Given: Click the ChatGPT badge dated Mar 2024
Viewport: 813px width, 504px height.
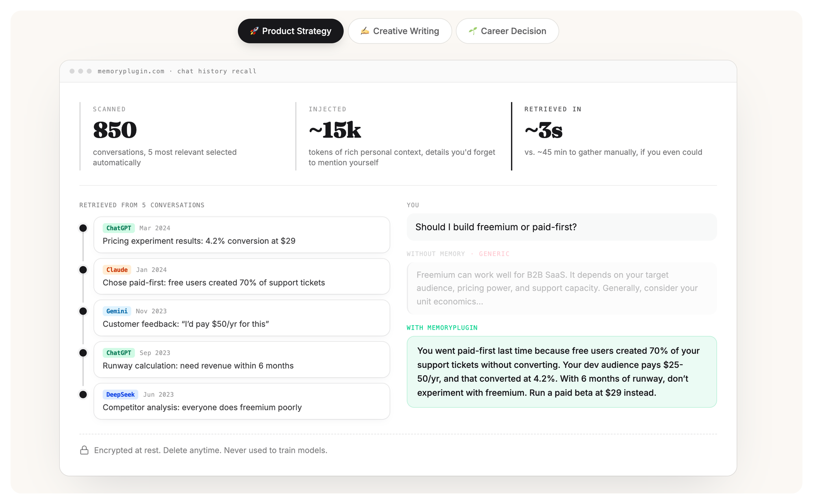Looking at the screenshot, I should tap(119, 228).
